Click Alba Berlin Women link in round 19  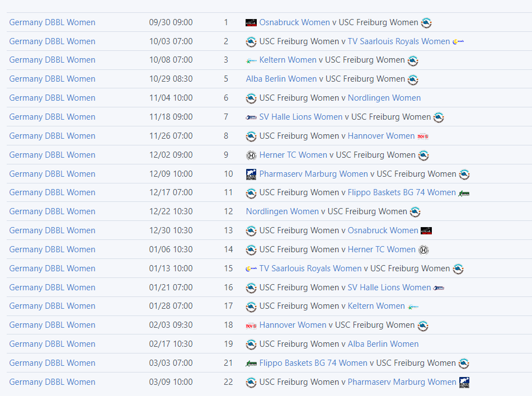click(x=383, y=344)
